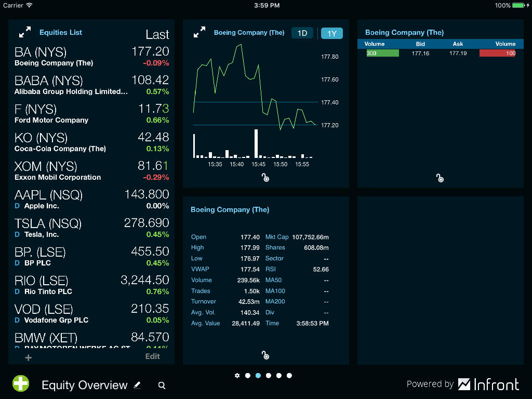Screen dimensions: 532x399
Task: Tap lock icon under Boeing stats panel
Action: coord(265,355)
